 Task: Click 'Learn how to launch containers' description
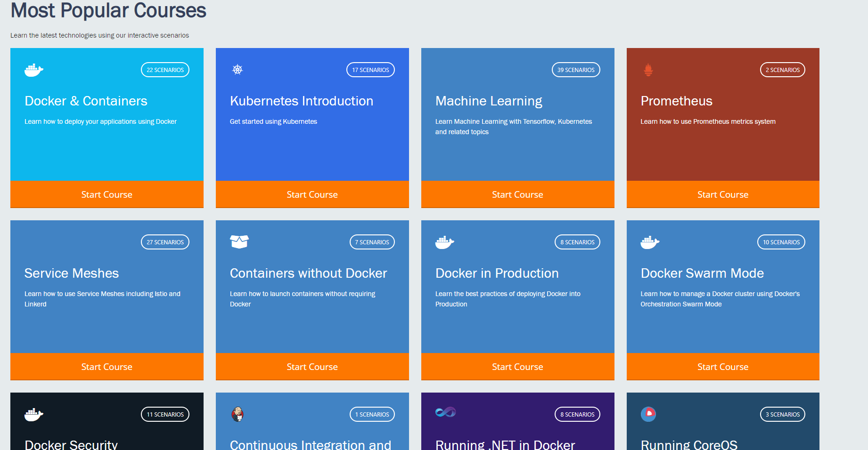[303, 299]
